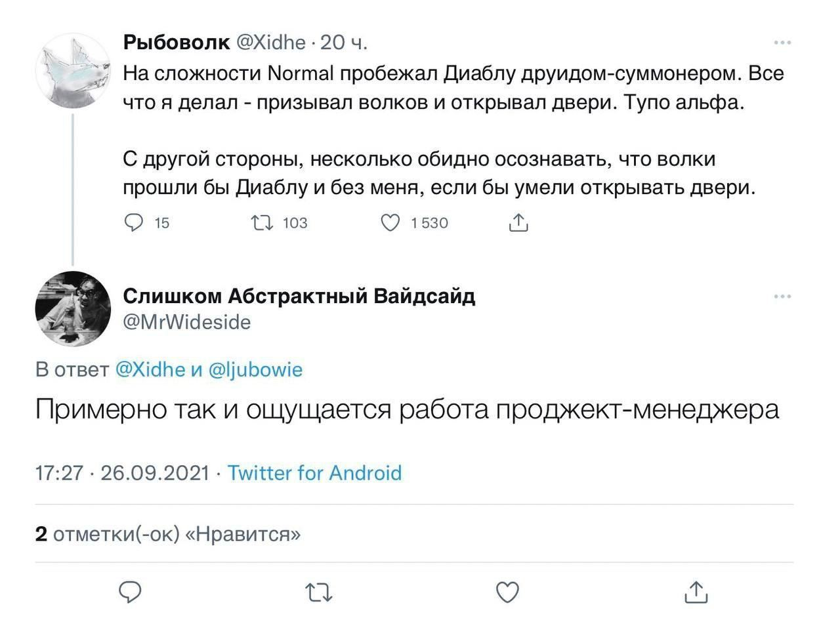Open the more options menu on MrWideside's tweet
The image size is (840, 618).
[781, 296]
